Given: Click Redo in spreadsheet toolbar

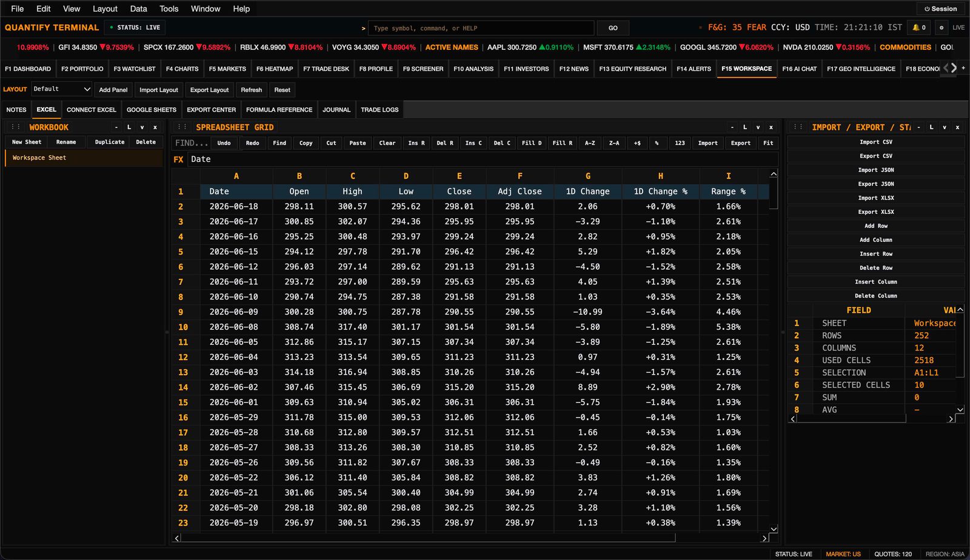Looking at the screenshot, I should [253, 143].
